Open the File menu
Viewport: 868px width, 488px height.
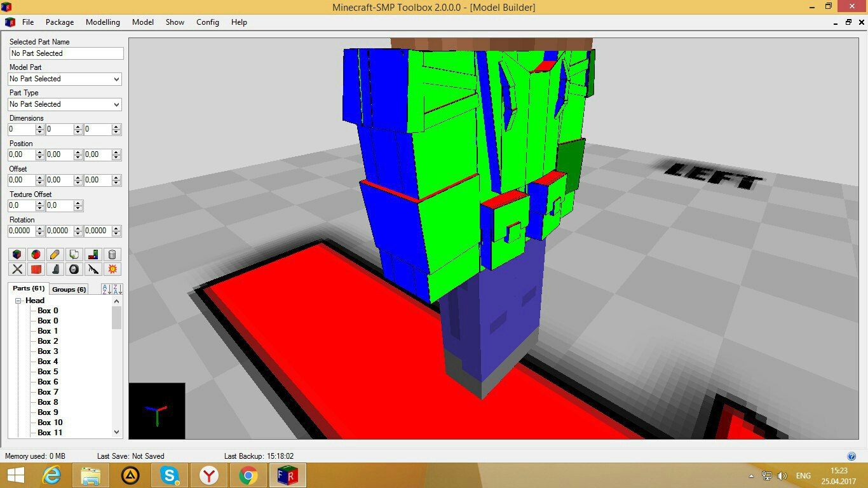click(x=28, y=22)
